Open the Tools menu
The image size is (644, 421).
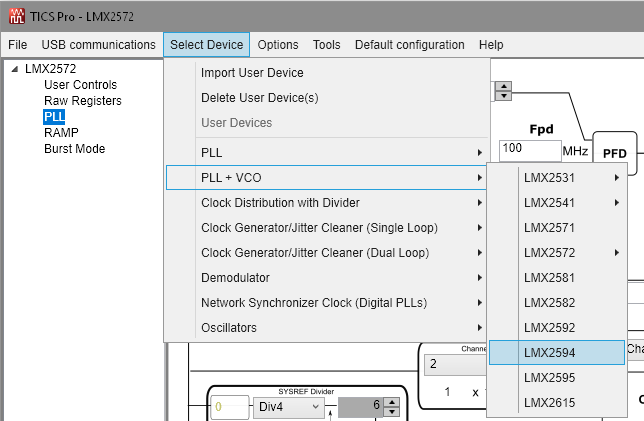point(326,45)
